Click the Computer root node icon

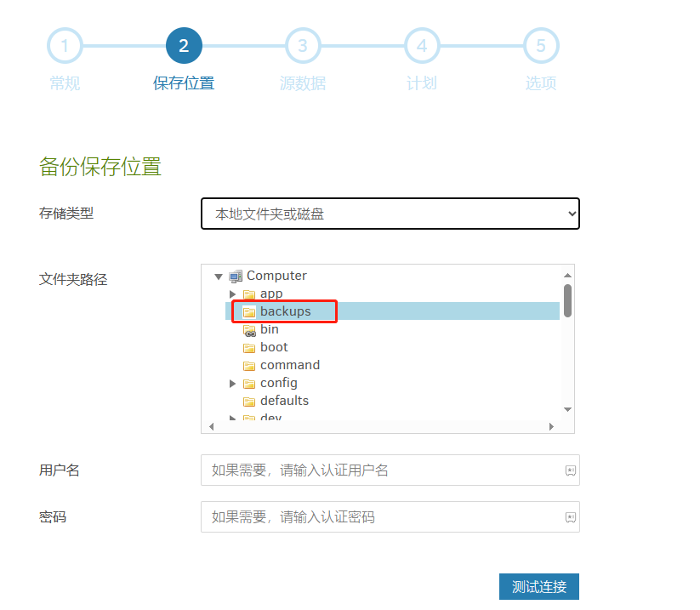tap(236, 276)
